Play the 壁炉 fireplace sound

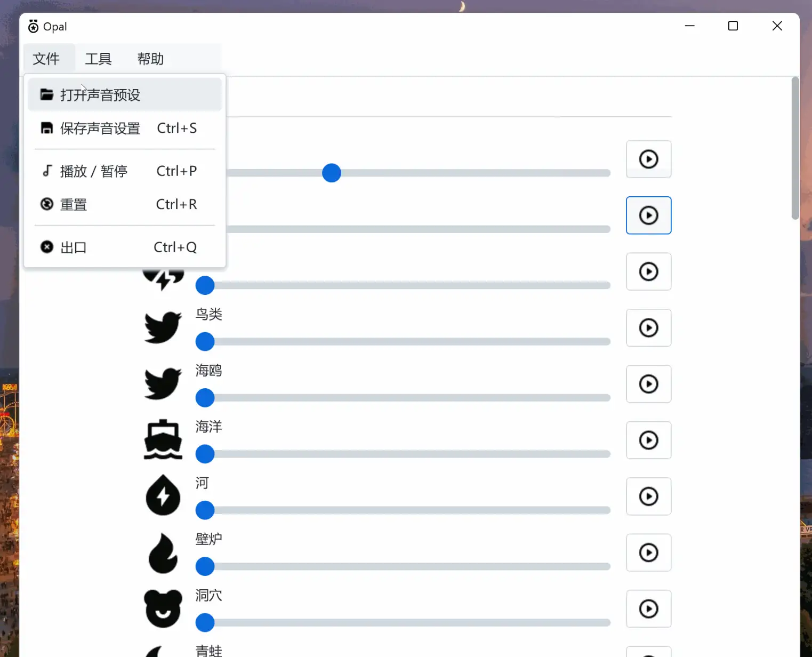[x=648, y=552]
